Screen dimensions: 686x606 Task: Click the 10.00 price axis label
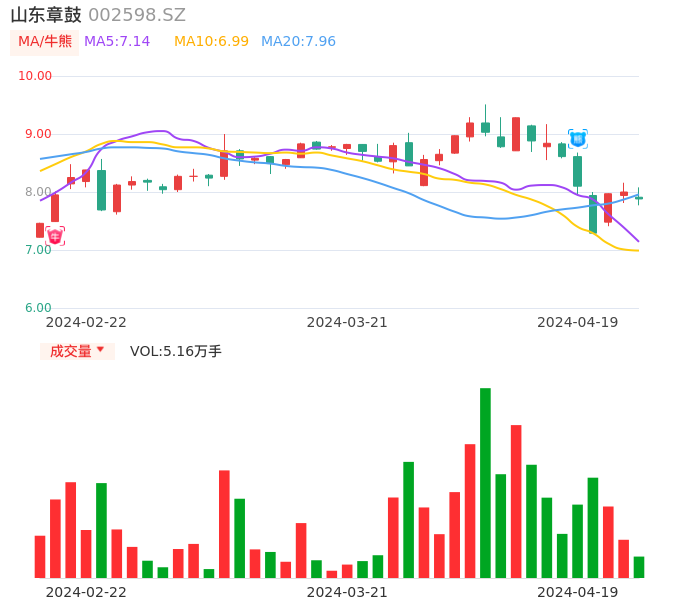[x=35, y=76]
